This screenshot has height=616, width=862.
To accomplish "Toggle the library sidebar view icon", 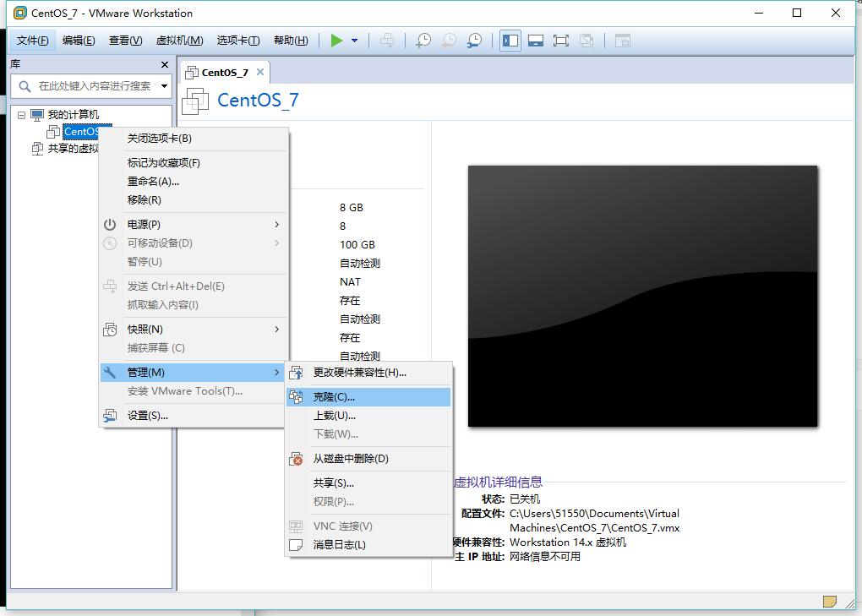I will tap(510, 40).
